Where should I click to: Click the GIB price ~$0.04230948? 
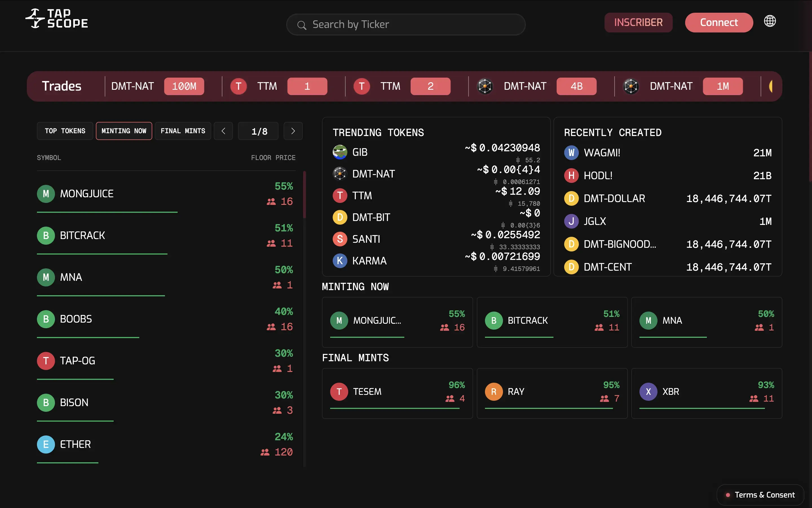(x=502, y=148)
